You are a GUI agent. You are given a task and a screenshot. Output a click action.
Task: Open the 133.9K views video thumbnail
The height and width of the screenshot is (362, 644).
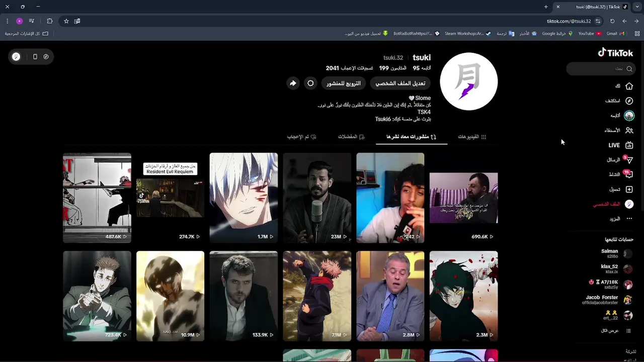[x=244, y=296]
